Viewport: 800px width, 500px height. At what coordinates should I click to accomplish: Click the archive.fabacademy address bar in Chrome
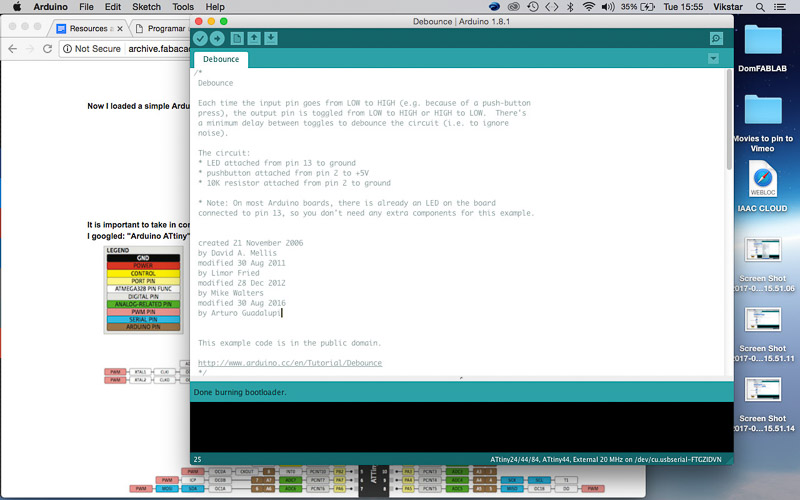pyautogui.click(x=158, y=48)
